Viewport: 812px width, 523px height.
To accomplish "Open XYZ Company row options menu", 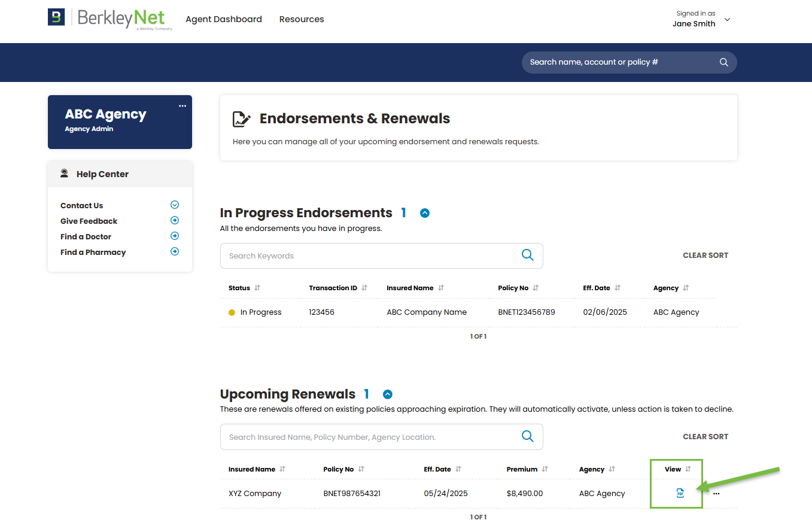I will click(x=716, y=494).
